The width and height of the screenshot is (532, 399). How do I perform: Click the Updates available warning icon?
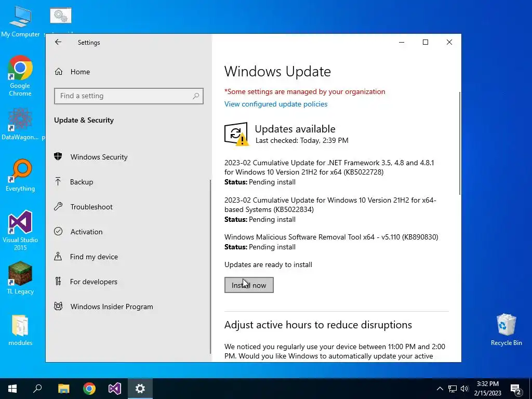[236, 134]
